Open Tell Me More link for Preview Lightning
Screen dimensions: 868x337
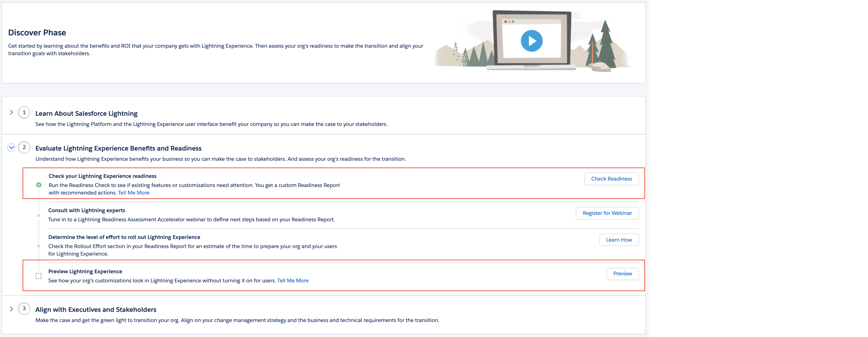coord(293,281)
